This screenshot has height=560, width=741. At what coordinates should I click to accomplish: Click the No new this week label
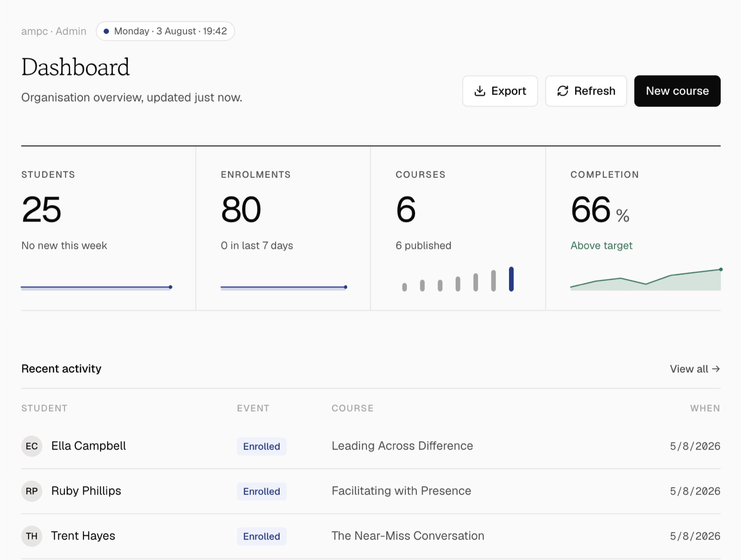coord(64,245)
